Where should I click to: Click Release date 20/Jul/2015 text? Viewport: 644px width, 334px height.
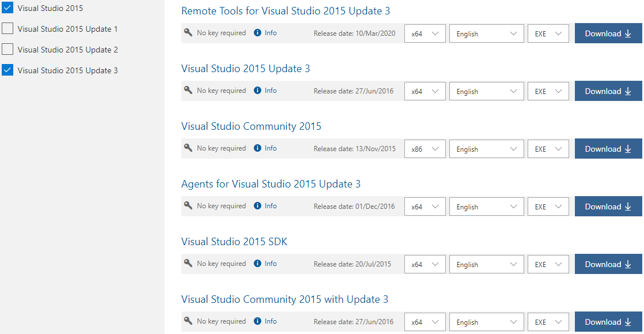[x=353, y=264]
